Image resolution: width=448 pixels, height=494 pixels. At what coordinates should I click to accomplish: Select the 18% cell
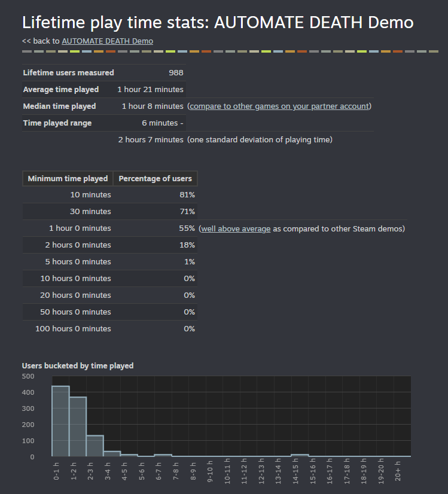187,245
